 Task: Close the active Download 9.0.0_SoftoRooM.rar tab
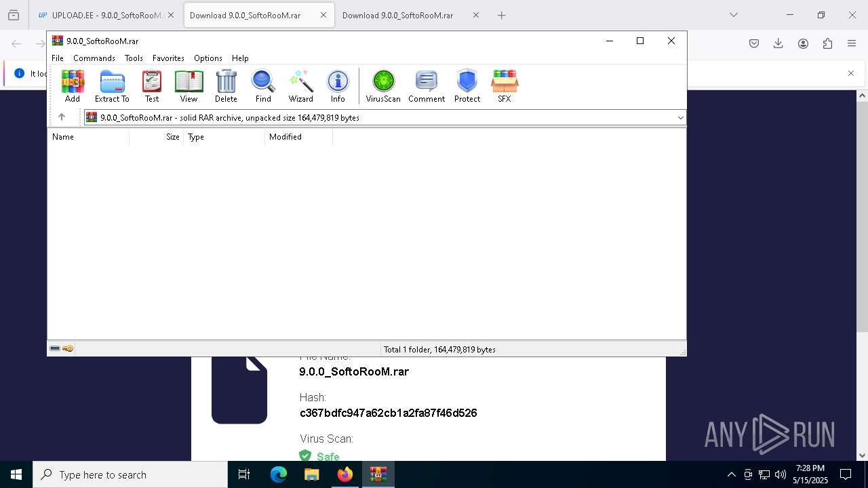[323, 15]
